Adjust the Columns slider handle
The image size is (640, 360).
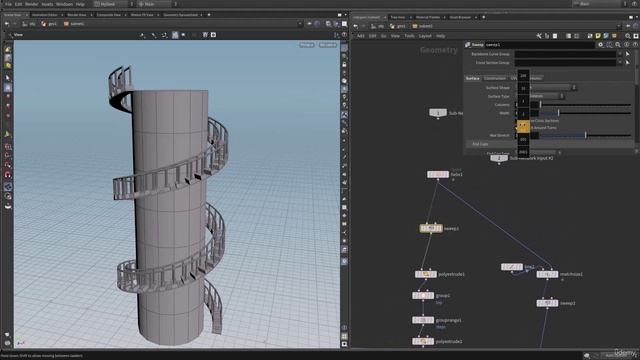(x=540, y=105)
